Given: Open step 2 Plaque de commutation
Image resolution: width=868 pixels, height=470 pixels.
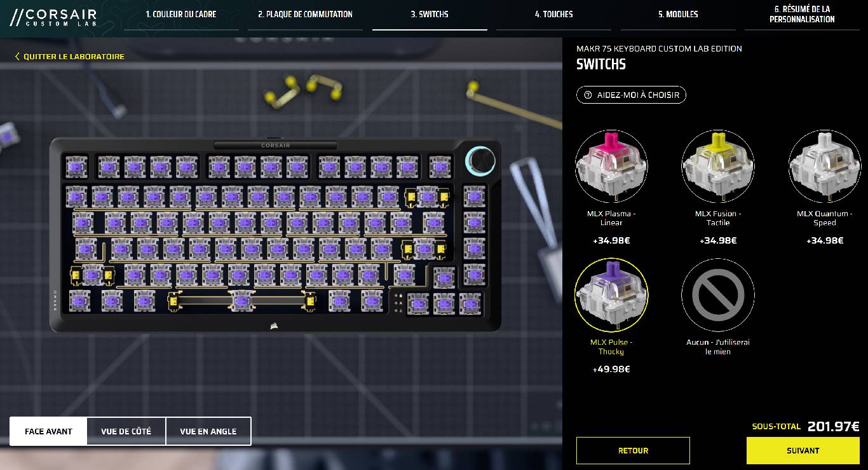Looking at the screenshot, I should [305, 14].
